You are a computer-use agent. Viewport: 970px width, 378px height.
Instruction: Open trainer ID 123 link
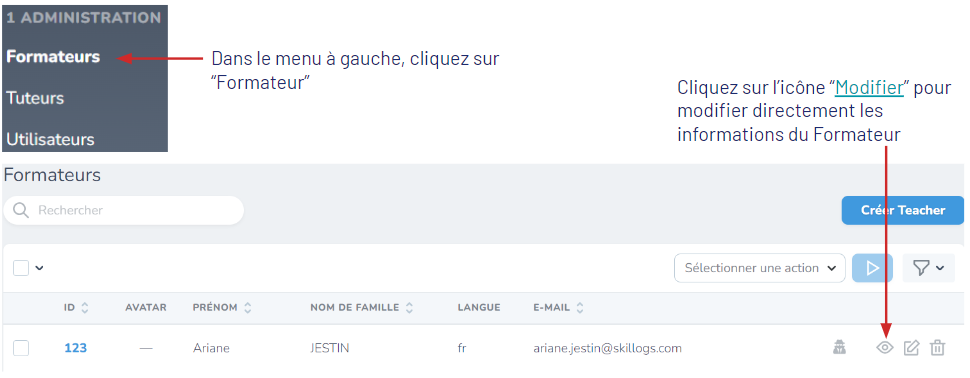pyautogui.click(x=75, y=348)
